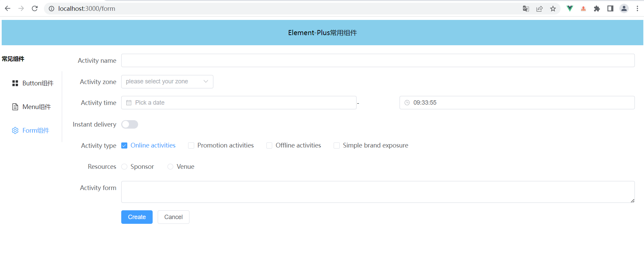Click the Activity type label
Image resolution: width=644 pixels, height=266 pixels.
[99, 145]
